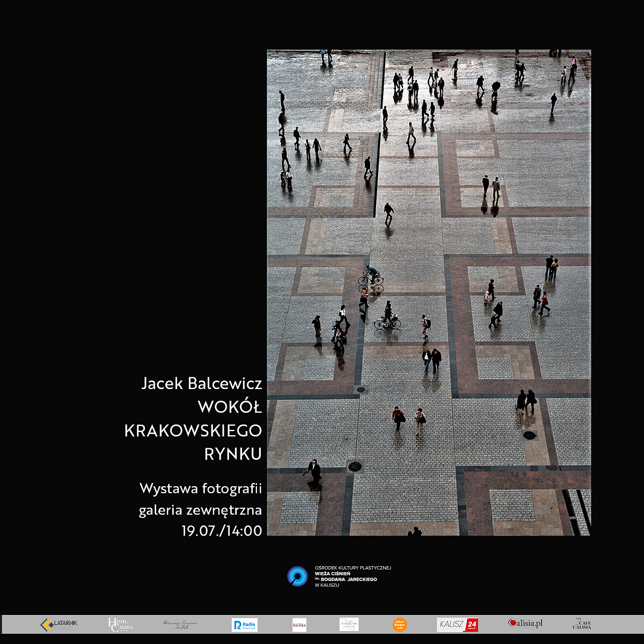Screen dimensions: 644x644
Task: Open the Restauracja Kawiarnia AnaBell logo
Action: tap(180, 625)
